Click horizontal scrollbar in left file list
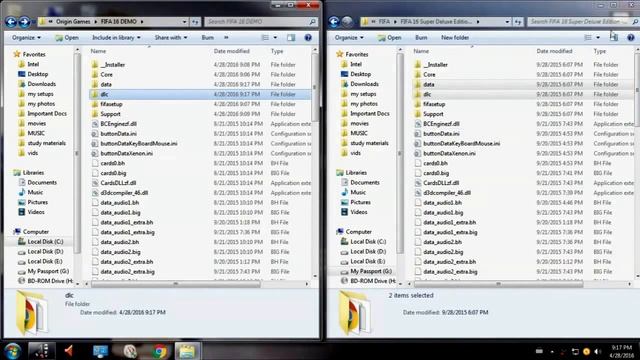This screenshot has width=640, height=360. (176, 284)
